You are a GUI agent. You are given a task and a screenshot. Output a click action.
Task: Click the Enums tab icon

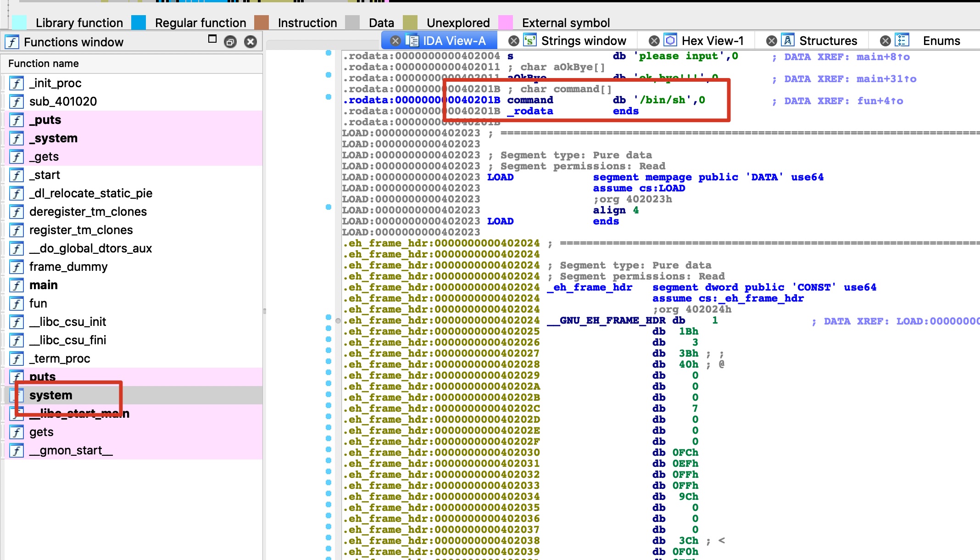coord(902,41)
